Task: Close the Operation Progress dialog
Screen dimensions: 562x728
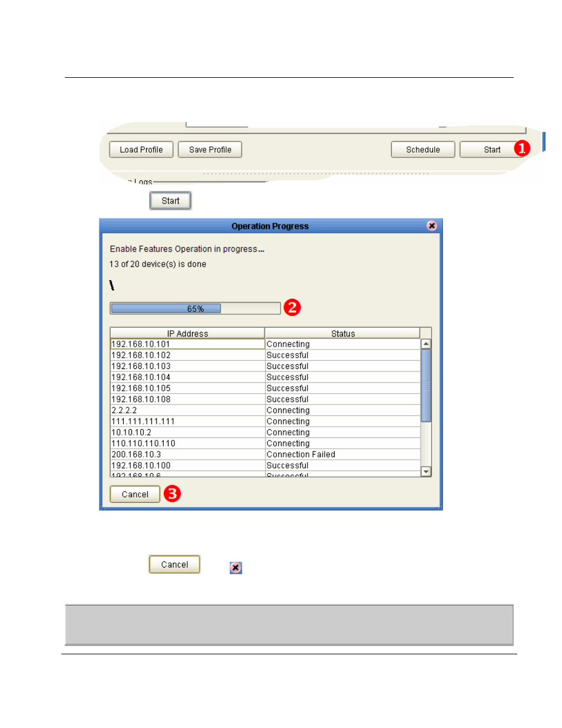Action: click(x=432, y=226)
